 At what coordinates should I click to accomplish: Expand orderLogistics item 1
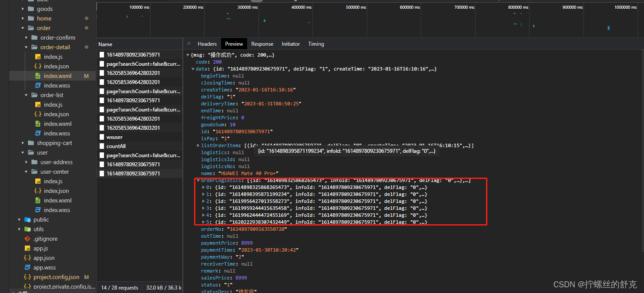click(203, 194)
